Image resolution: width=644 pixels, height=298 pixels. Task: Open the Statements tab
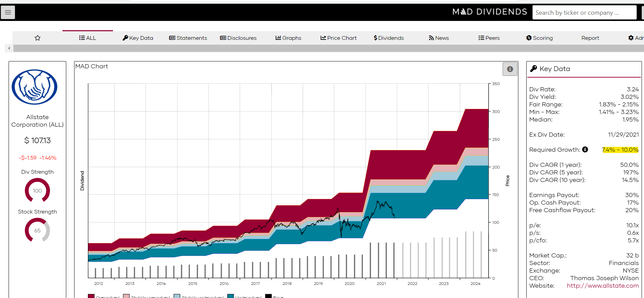tap(188, 38)
